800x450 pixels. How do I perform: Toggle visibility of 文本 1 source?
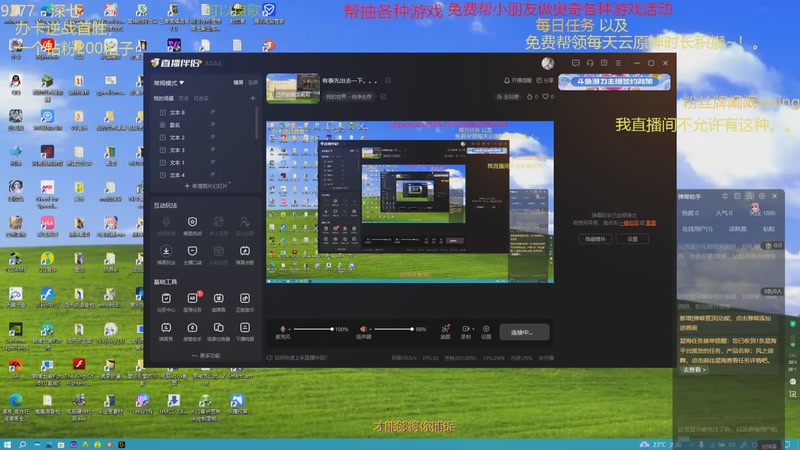click(x=213, y=162)
